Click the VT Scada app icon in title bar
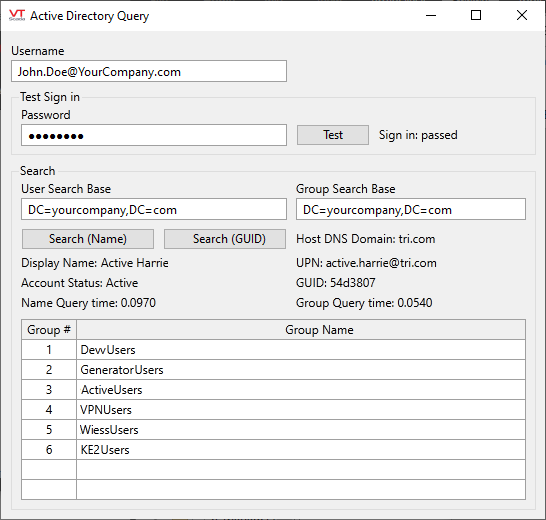Image resolution: width=546 pixels, height=520 pixels. pyautogui.click(x=17, y=15)
